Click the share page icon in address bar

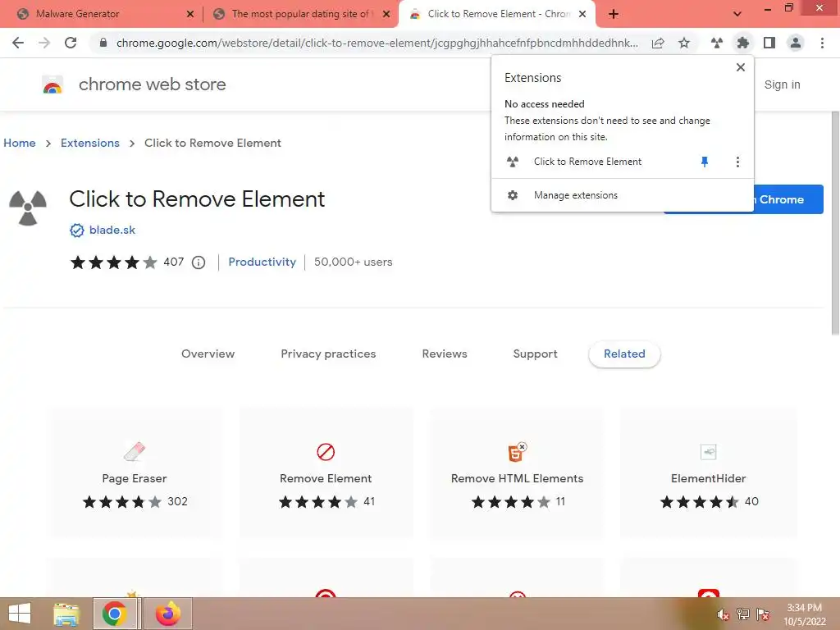coord(658,43)
